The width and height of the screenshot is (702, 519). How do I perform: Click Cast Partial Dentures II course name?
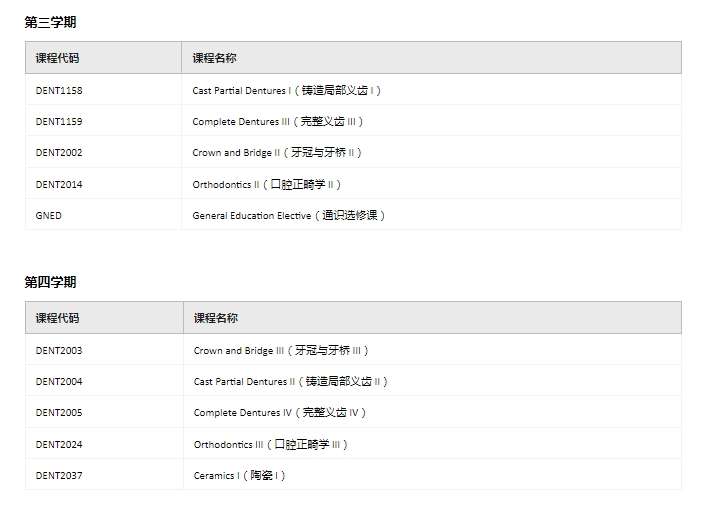291,382
